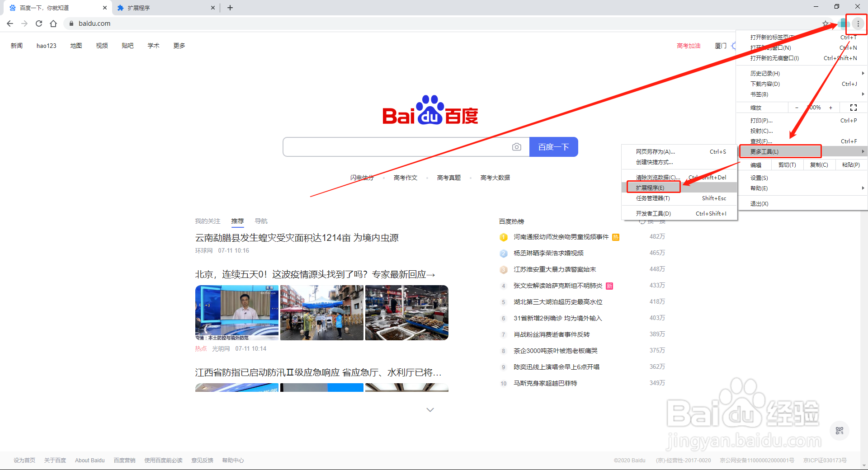The height and width of the screenshot is (470, 868).
Task: Close the 百度一下 tab
Action: (104, 8)
